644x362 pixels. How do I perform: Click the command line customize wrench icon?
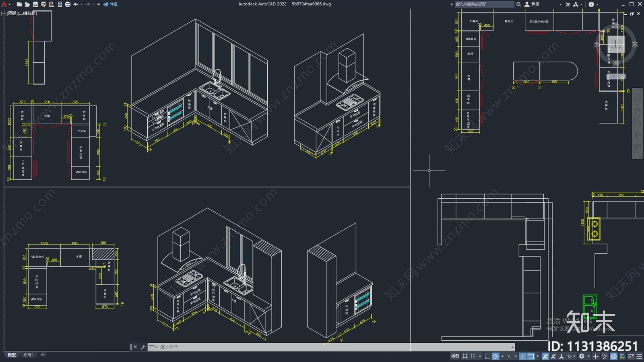coord(143,347)
